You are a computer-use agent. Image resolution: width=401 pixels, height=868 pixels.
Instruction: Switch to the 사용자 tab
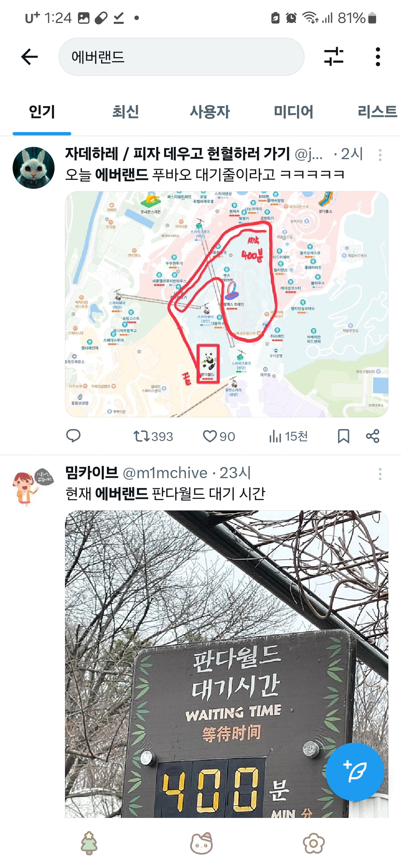210,112
